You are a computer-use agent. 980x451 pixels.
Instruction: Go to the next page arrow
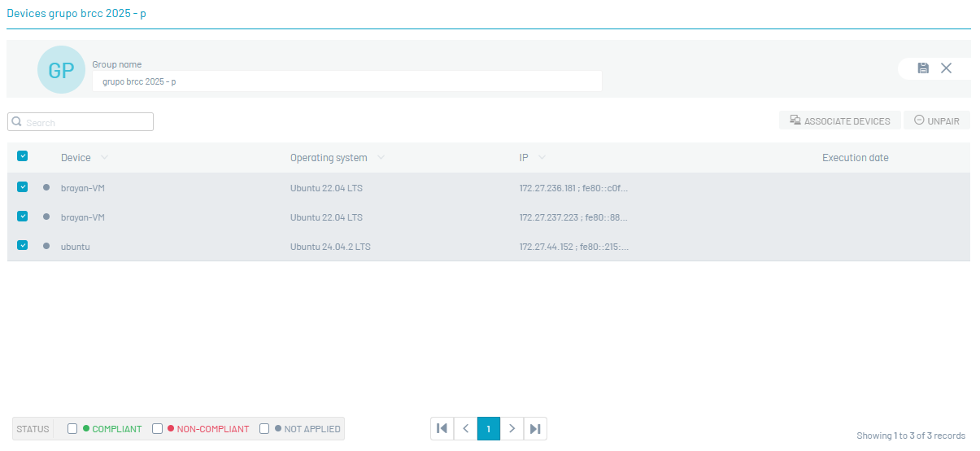[512, 428]
